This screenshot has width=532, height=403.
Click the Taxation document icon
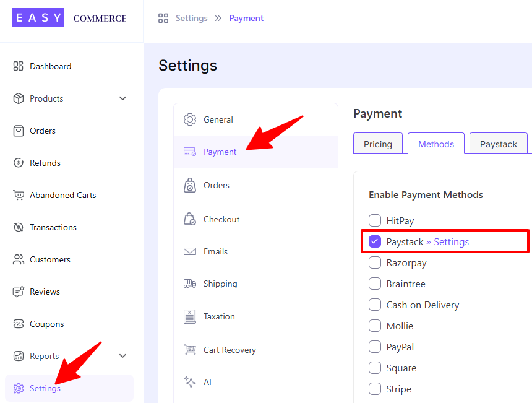point(190,316)
